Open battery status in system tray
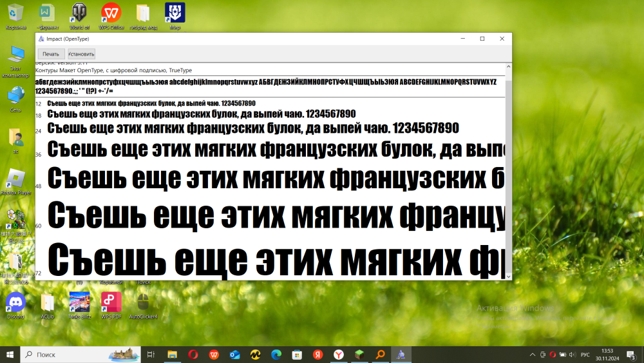 563,355
